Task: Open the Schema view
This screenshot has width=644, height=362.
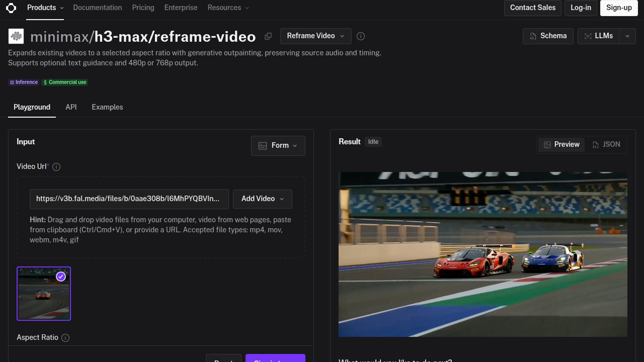Action: click(x=548, y=36)
